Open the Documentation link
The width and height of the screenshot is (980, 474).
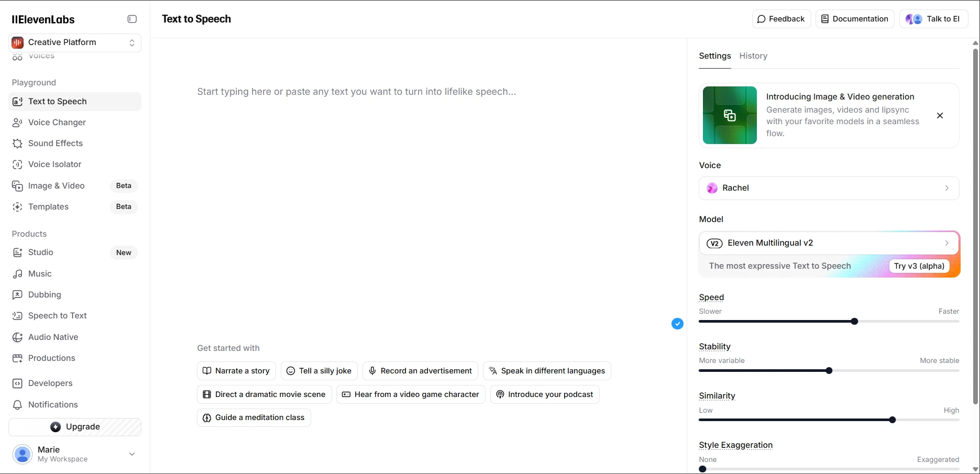(x=855, y=19)
